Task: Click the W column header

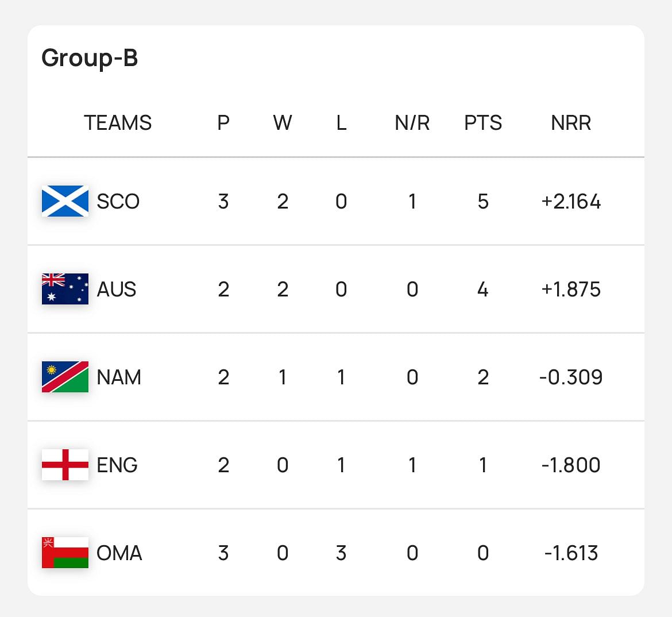Action: click(283, 123)
